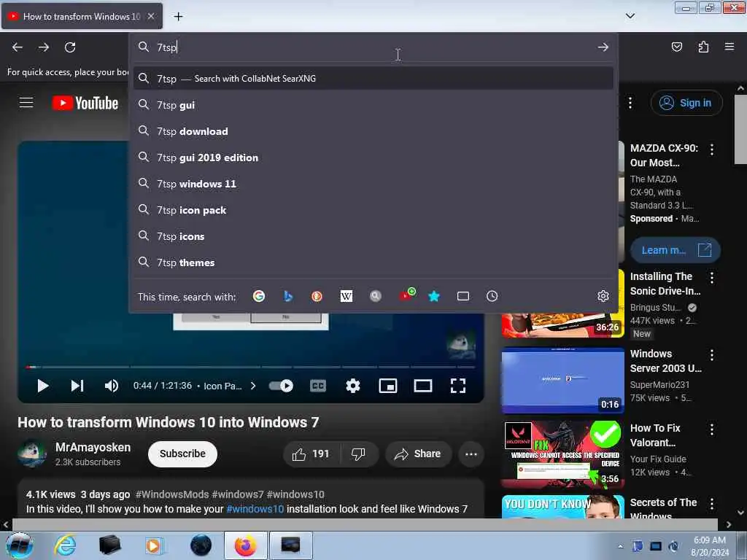This screenshot has height=560, width=747.
Task: Search this time with Bing
Action: tap(287, 296)
